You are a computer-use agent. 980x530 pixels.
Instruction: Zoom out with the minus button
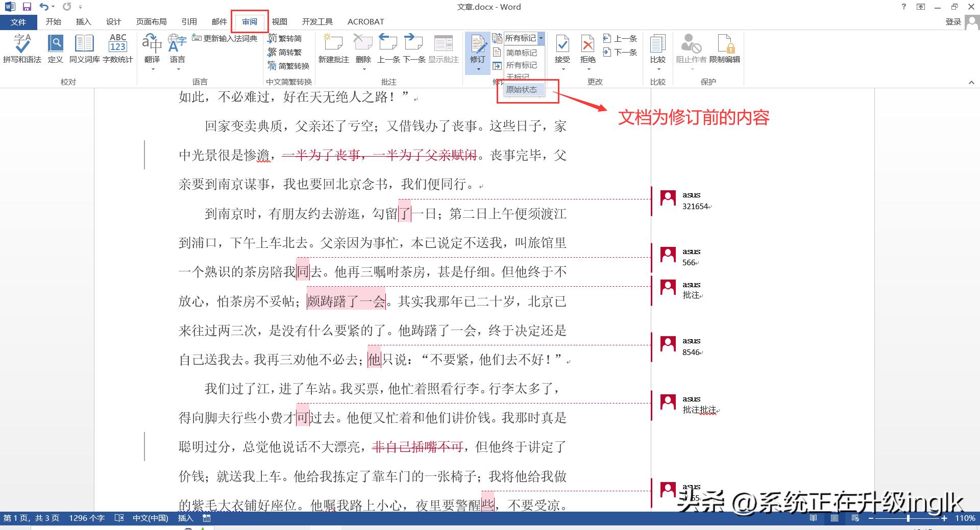871,518
